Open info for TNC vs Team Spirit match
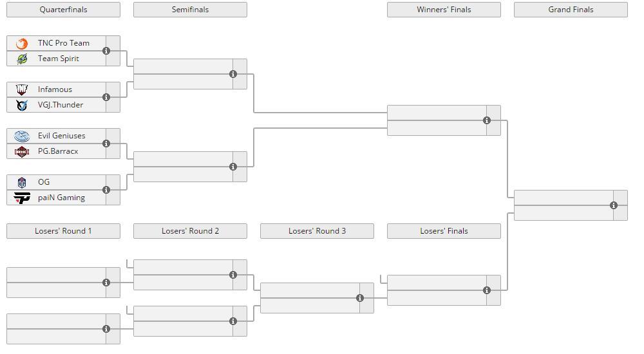This screenshot has width=644, height=354. [x=106, y=51]
